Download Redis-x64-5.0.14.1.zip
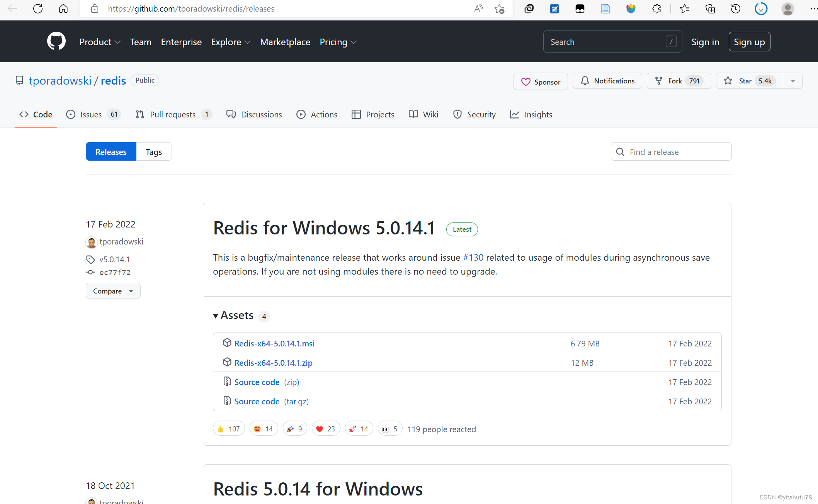Image resolution: width=818 pixels, height=504 pixels. (273, 363)
